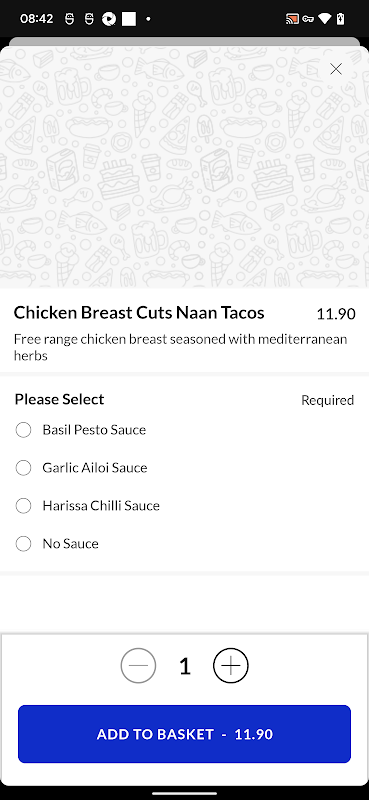The height and width of the screenshot is (800, 369).
Task: Close the item details sheet
Action: 336,69
